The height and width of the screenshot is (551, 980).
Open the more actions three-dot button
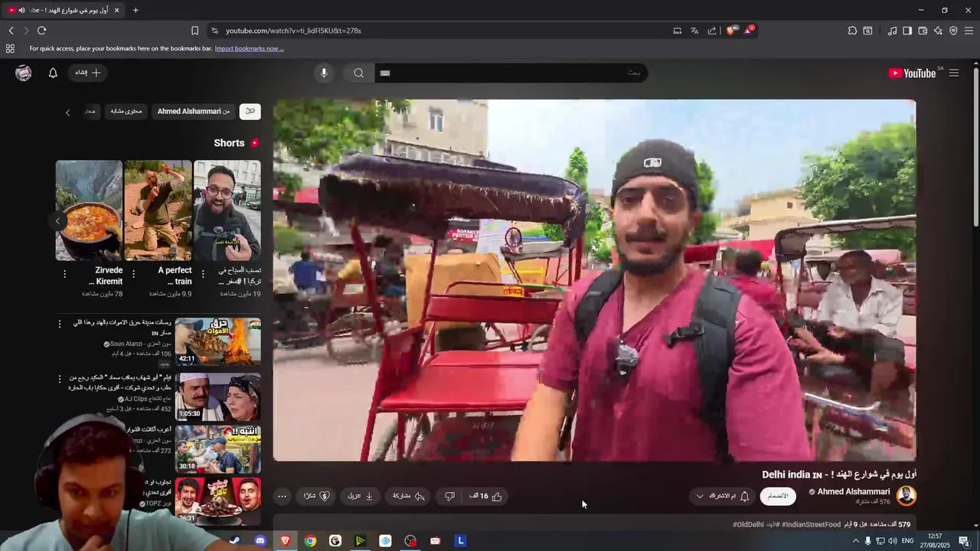[x=282, y=496]
